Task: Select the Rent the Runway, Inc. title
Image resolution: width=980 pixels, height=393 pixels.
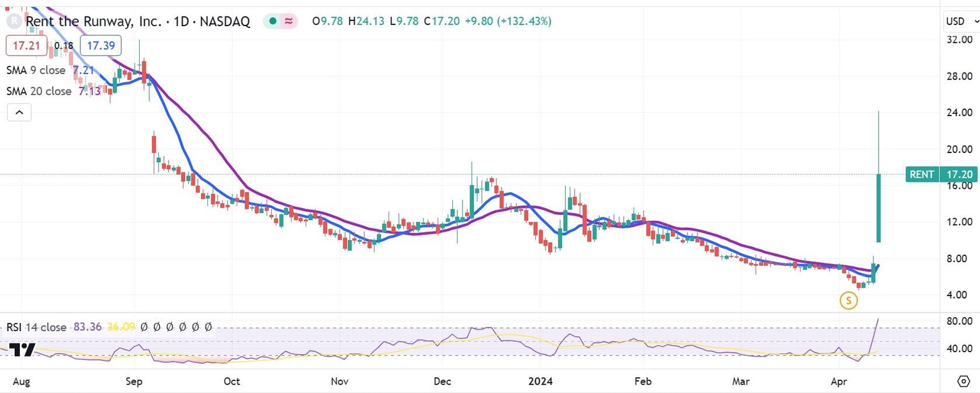Action: tap(94, 21)
